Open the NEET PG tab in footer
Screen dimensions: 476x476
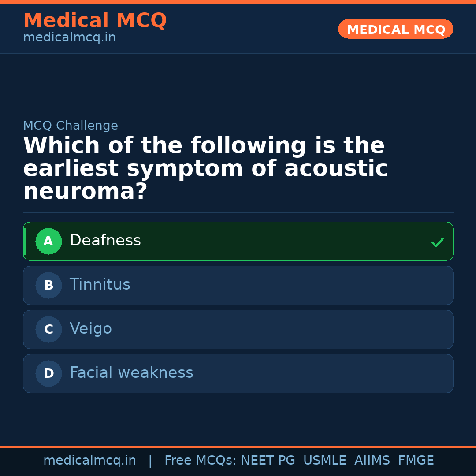coord(268,460)
